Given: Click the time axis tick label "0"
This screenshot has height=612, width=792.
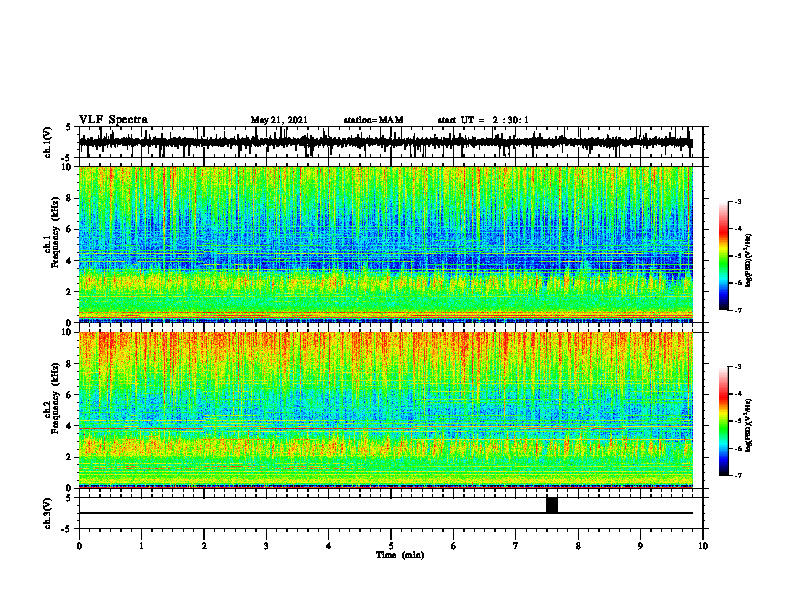Looking at the screenshot, I should [x=79, y=546].
